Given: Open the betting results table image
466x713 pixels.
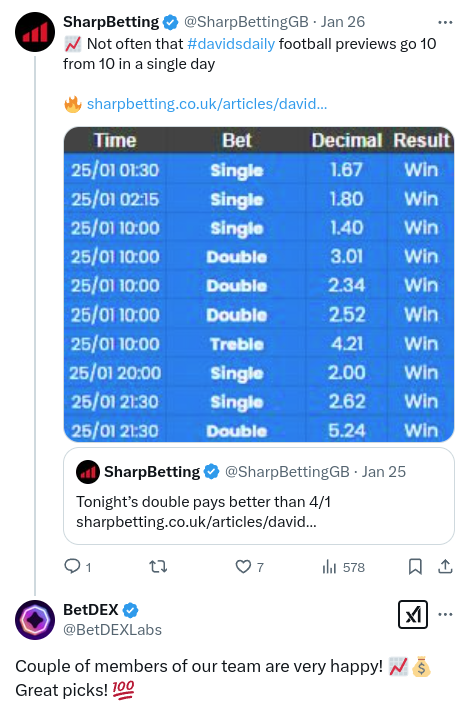Looking at the screenshot, I should pyautogui.click(x=259, y=284).
